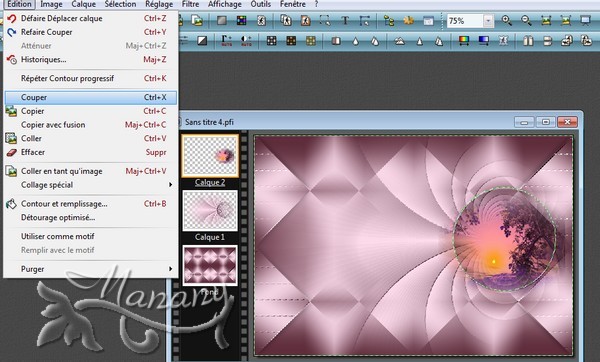This screenshot has height=362, width=600.
Task: Click the zoom in magnifier icon
Action: (x=506, y=20)
